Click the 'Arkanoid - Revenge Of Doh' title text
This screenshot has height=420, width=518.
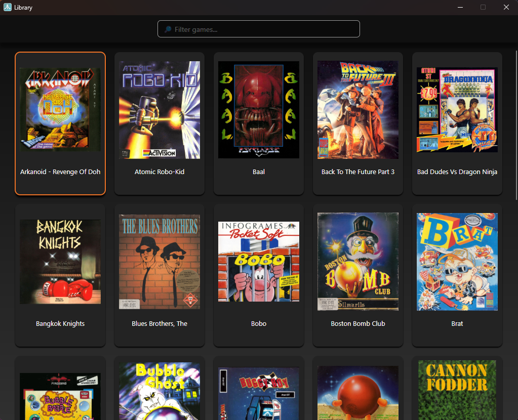tap(60, 172)
